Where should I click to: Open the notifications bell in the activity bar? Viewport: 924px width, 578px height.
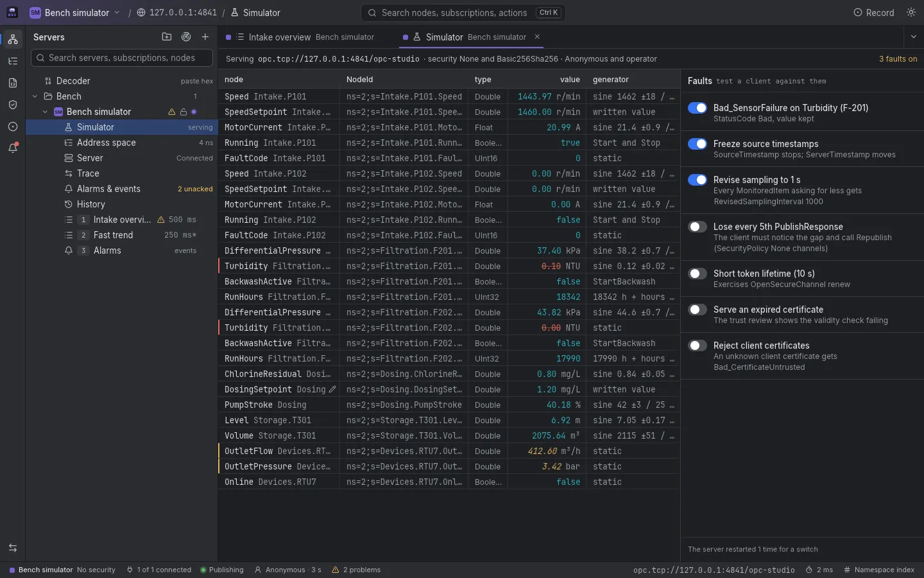click(x=13, y=148)
